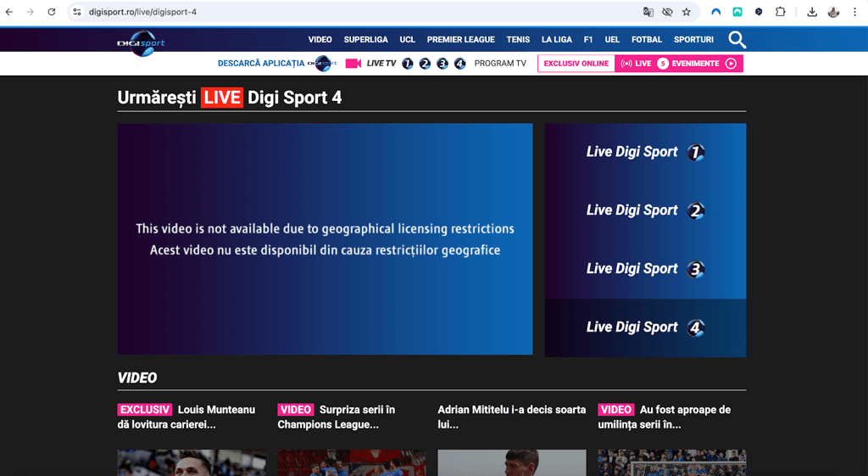
Task: Select Live TV channel 1 icon
Action: tap(408, 64)
